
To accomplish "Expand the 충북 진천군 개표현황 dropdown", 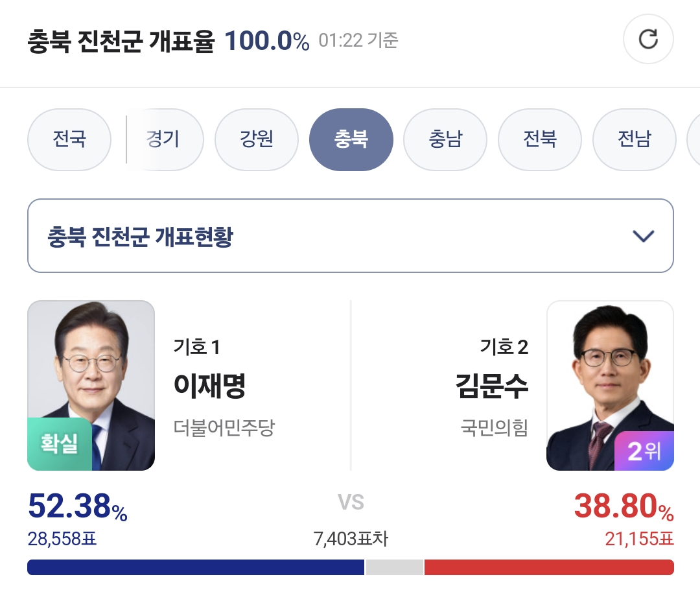I will pyautogui.click(x=351, y=236).
